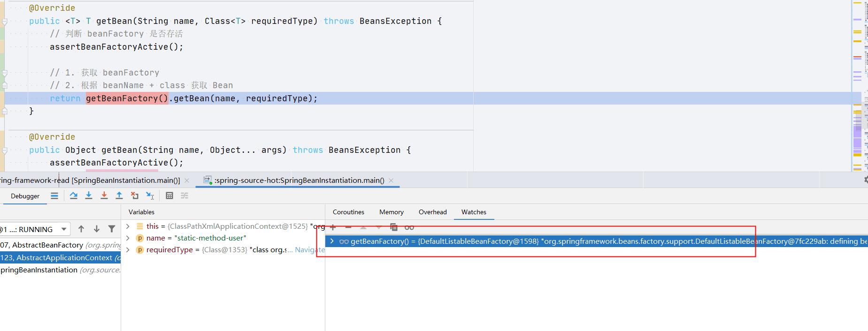The height and width of the screenshot is (331, 868).
Task: Click the Add New Watch plus icon
Action: tap(333, 227)
